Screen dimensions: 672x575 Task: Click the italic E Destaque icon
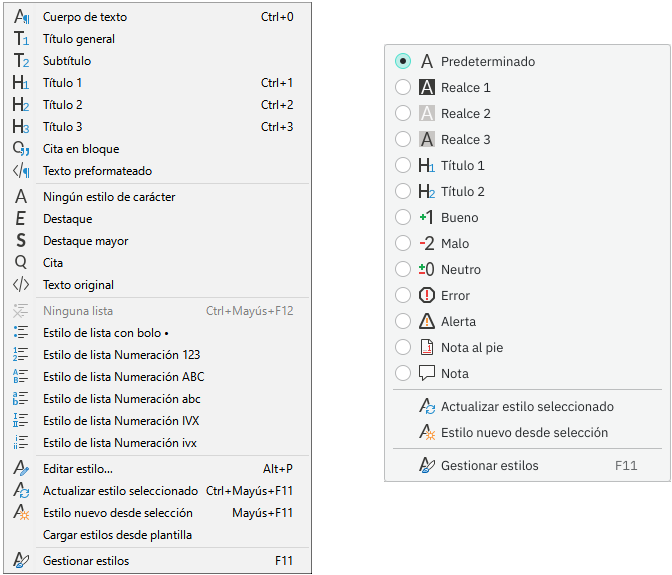click(x=21, y=219)
